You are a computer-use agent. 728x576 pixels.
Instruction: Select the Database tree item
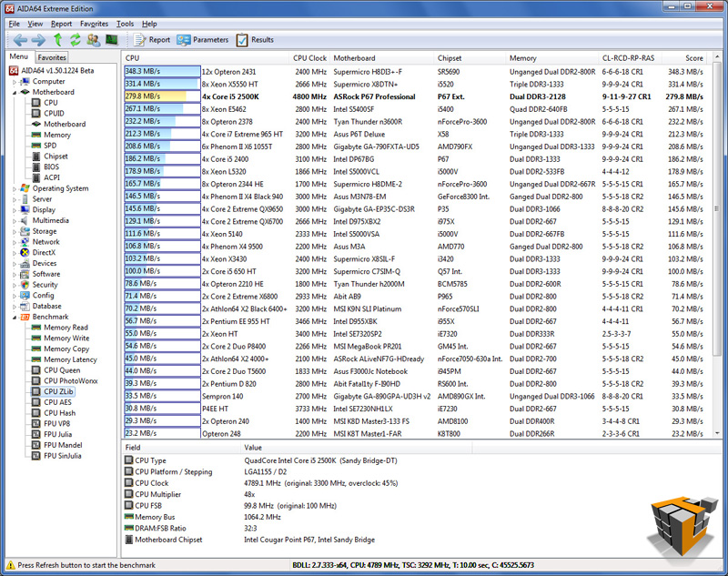click(x=47, y=306)
